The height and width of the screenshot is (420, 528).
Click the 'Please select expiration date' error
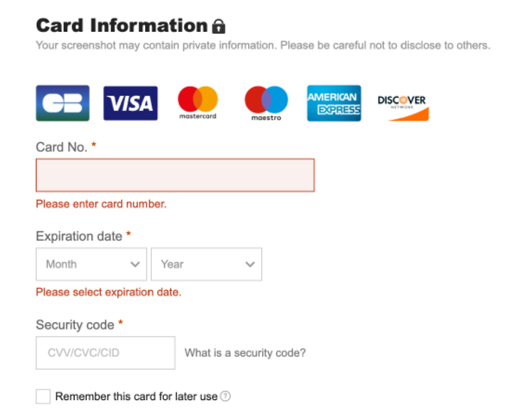[108, 292]
